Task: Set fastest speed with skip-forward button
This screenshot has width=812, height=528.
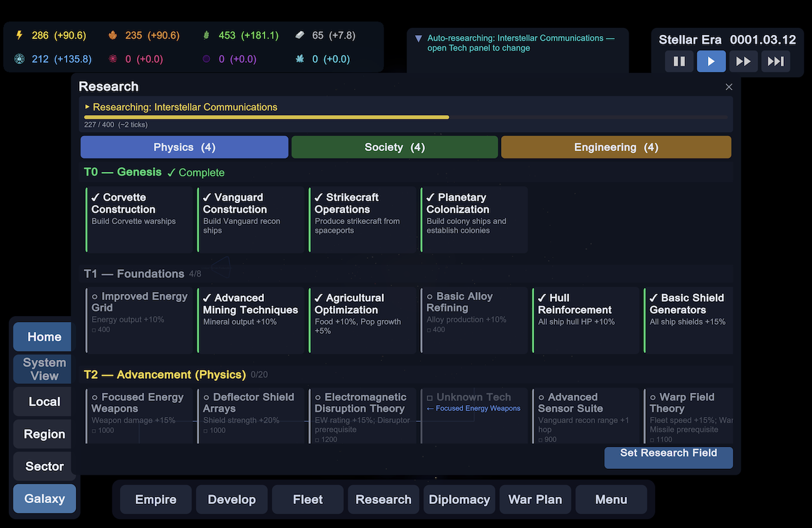Action: (776, 62)
